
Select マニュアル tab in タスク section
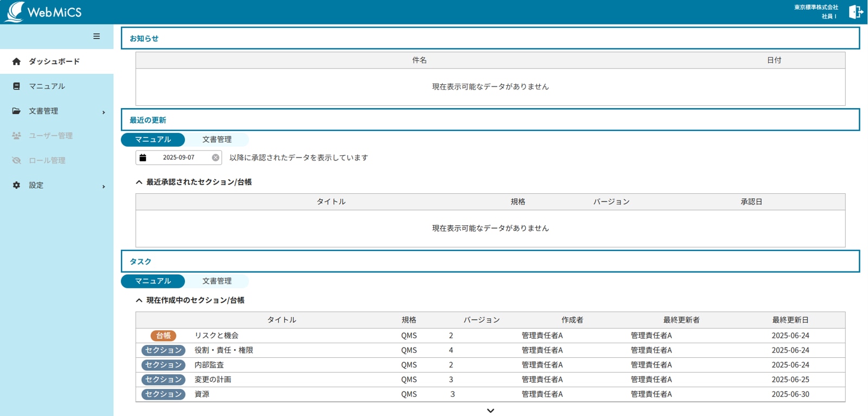153,281
